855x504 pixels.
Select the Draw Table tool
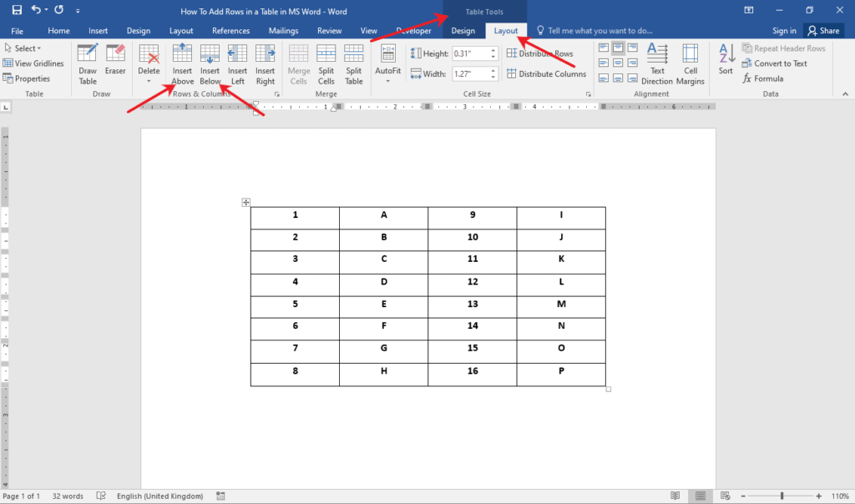click(88, 64)
